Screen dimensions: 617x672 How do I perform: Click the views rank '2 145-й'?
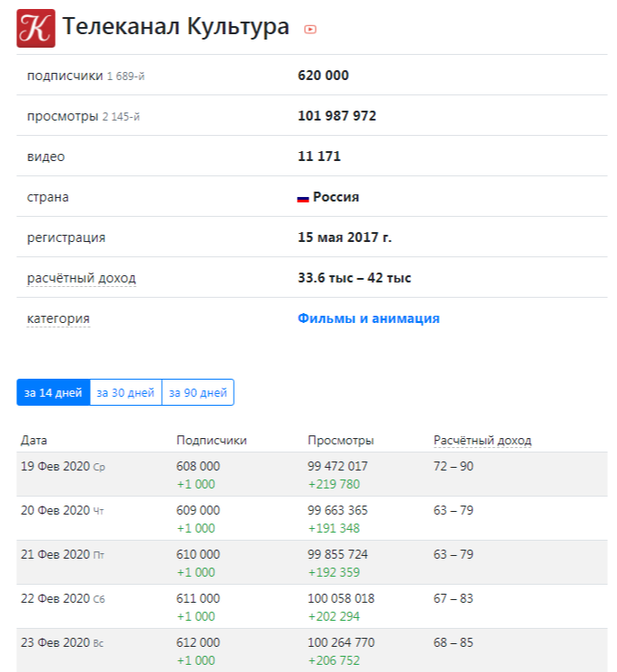[121, 117]
